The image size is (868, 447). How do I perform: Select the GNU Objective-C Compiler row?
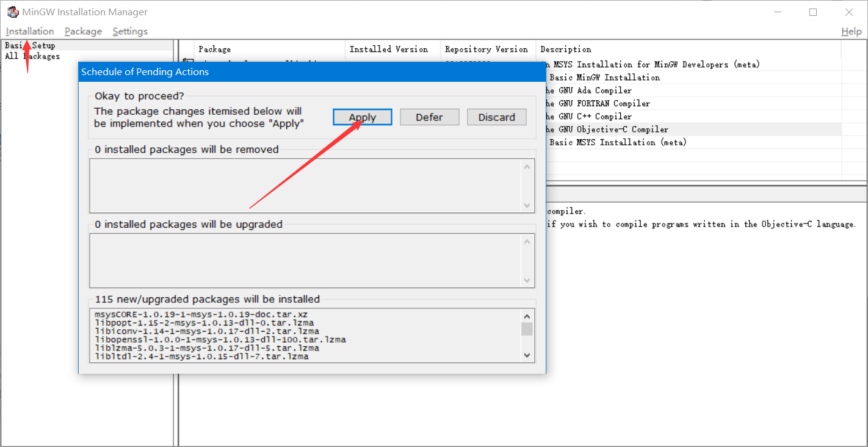point(694,129)
